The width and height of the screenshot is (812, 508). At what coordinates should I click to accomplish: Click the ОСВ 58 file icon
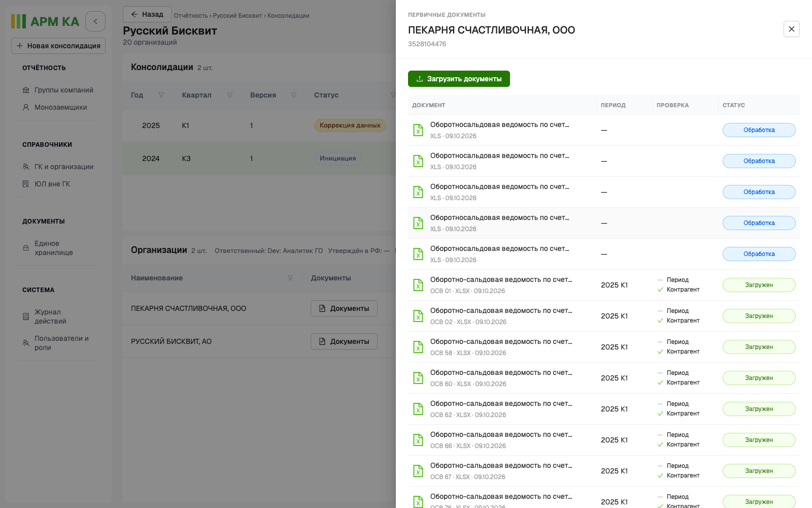(x=418, y=347)
